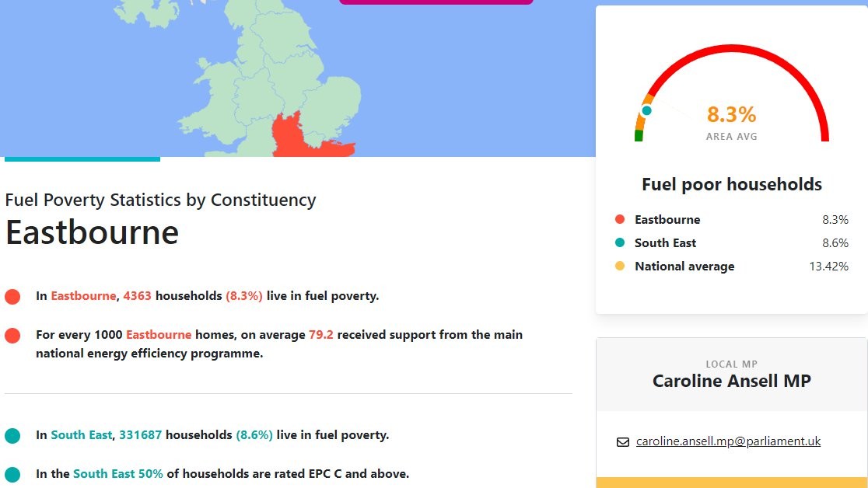This screenshot has width=868, height=488.
Task: Click the teal bullet beside the EPC C statistic
Action: tap(12, 475)
